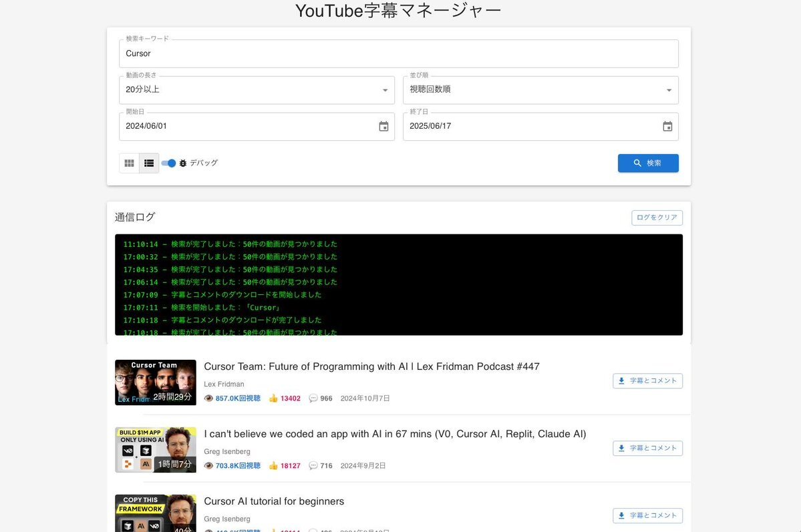Screen dimensions: 801x532
Task: Click the ログをクリア button
Action: pos(657,218)
